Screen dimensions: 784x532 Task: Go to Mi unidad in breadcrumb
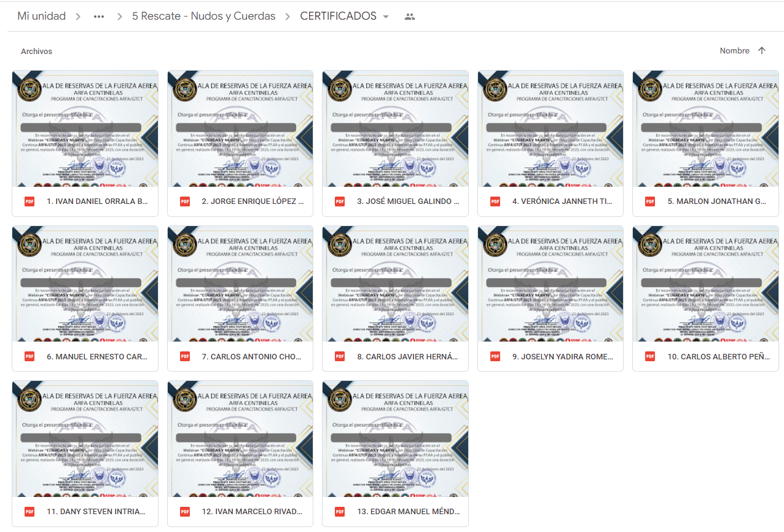pyautogui.click(x=41, y=17)
